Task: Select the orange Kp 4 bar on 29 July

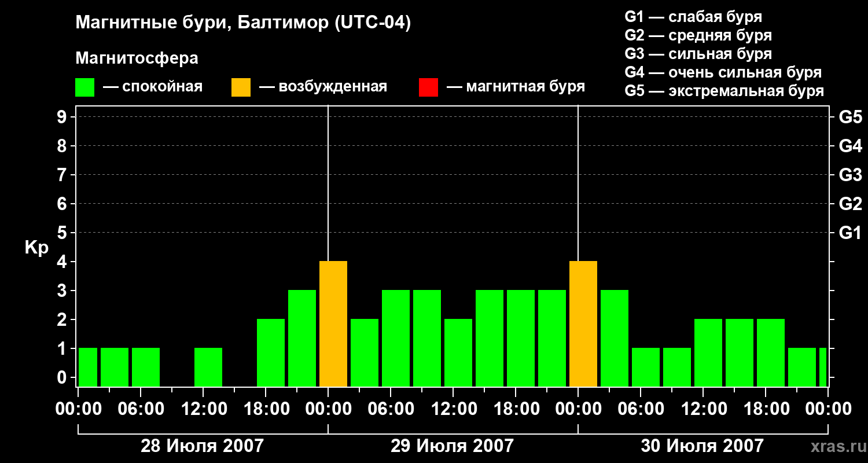Action: (x=333, y=324)
